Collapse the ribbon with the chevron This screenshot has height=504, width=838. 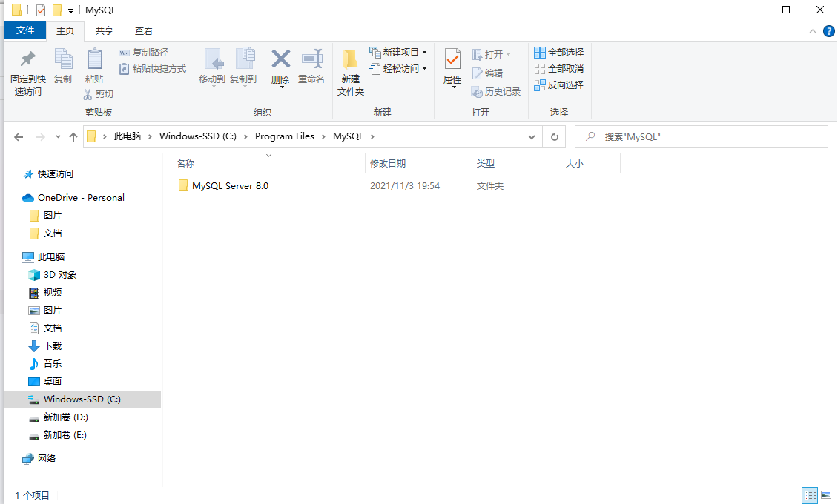click(813, 31)
